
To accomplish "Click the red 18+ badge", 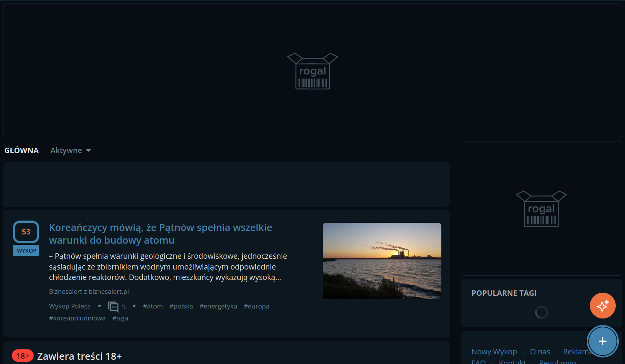I will coord(22,356).
